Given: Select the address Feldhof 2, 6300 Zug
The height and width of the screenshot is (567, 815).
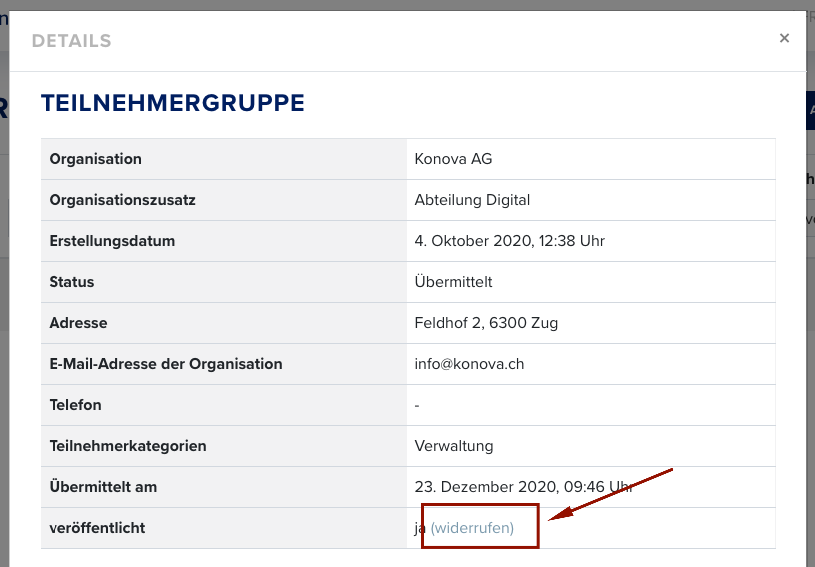Looking at the screenshot, I should click(x=486, y=323).
